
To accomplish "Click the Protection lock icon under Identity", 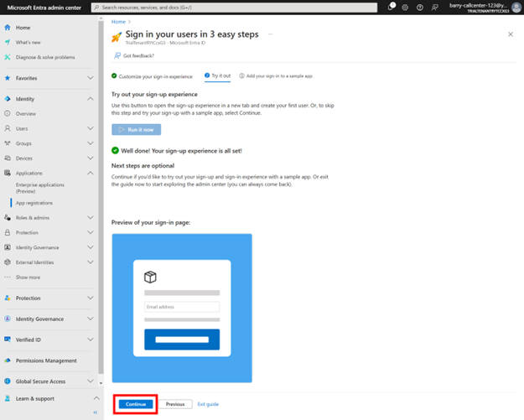I will click(x=8, y=232).
